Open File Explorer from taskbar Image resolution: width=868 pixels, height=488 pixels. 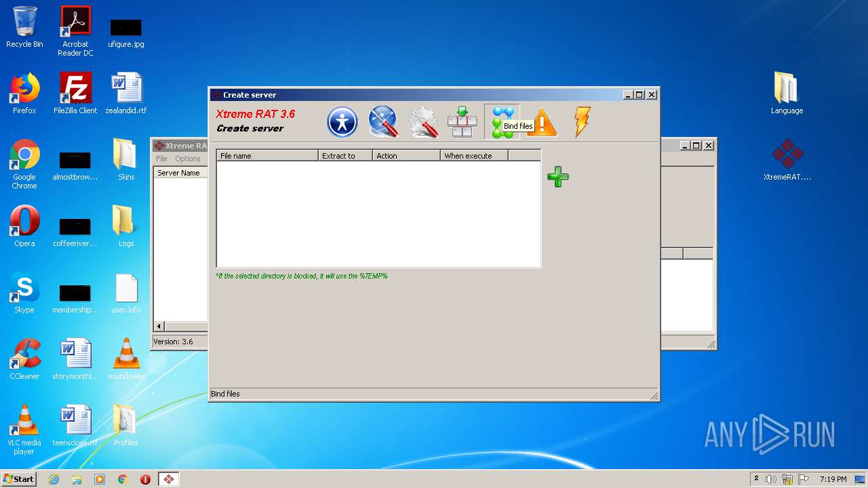click(77, 479)
